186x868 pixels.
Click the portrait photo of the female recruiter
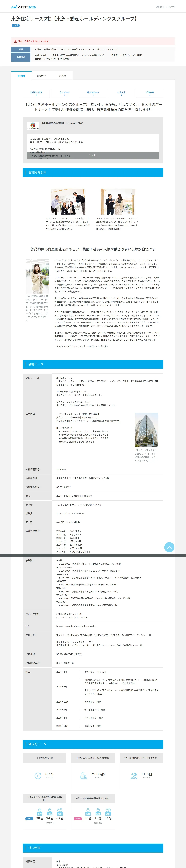37,276
